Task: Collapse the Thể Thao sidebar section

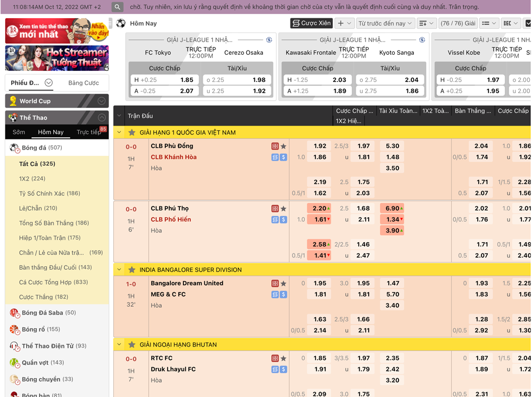Action: 102,118
